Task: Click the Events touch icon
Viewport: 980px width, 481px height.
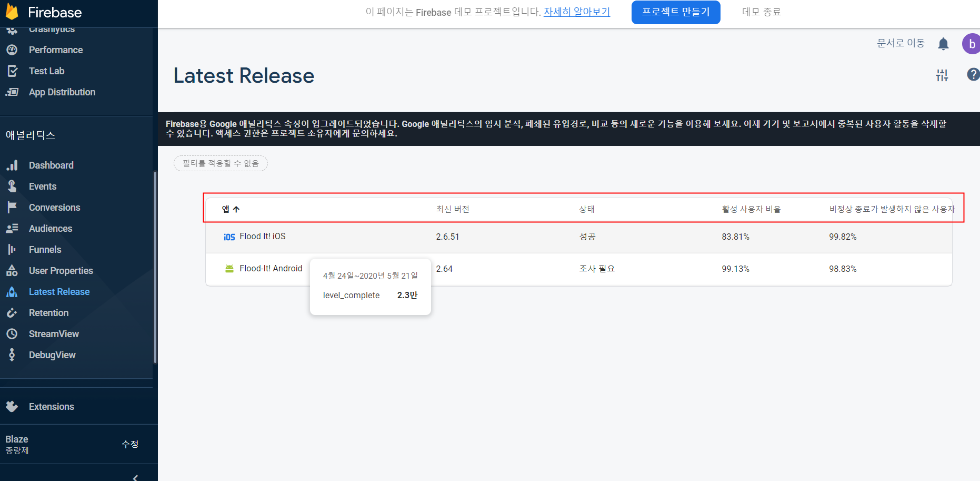Action: click(x=12, y=186)
